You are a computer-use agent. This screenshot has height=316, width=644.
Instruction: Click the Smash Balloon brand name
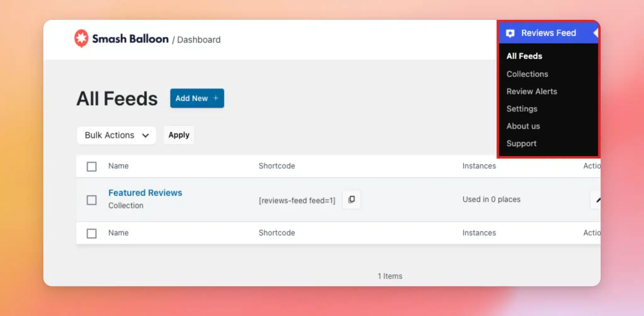(130, 39)
